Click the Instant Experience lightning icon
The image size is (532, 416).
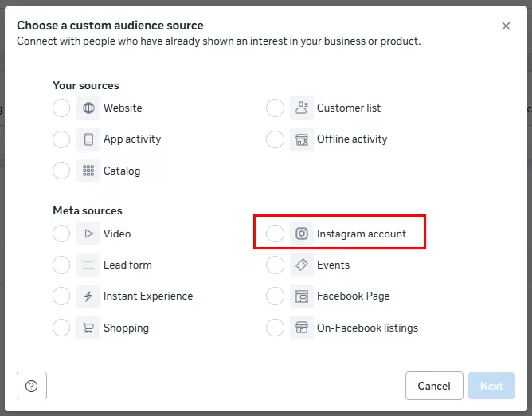88,296
